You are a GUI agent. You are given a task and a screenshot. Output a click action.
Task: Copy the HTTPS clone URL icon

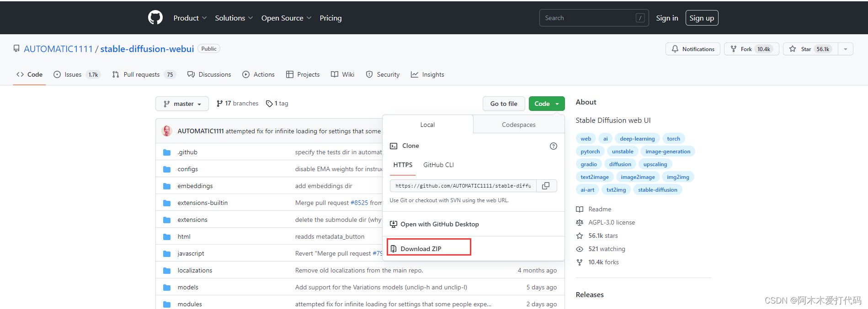click(x=546, y=186)
